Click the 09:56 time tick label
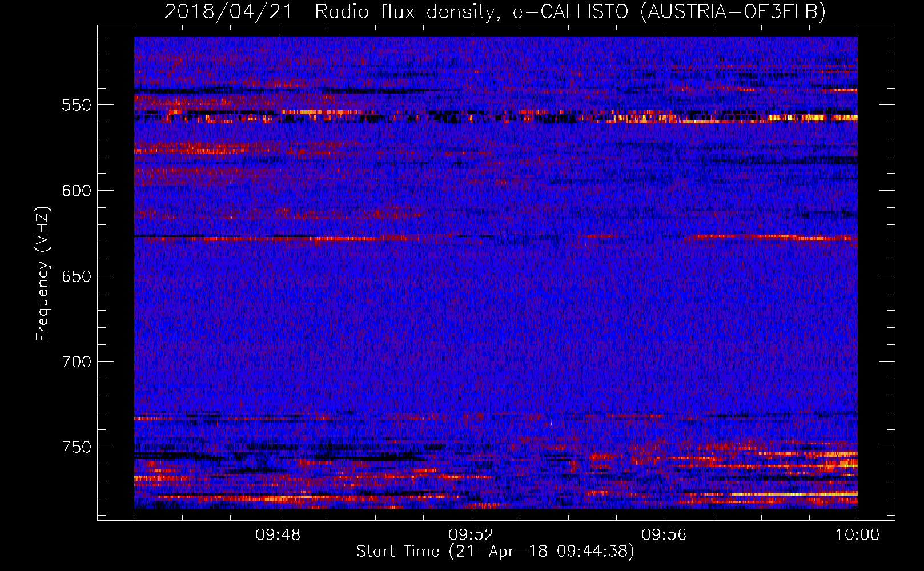The image size is (924, 571). click(x=664, y=535)
